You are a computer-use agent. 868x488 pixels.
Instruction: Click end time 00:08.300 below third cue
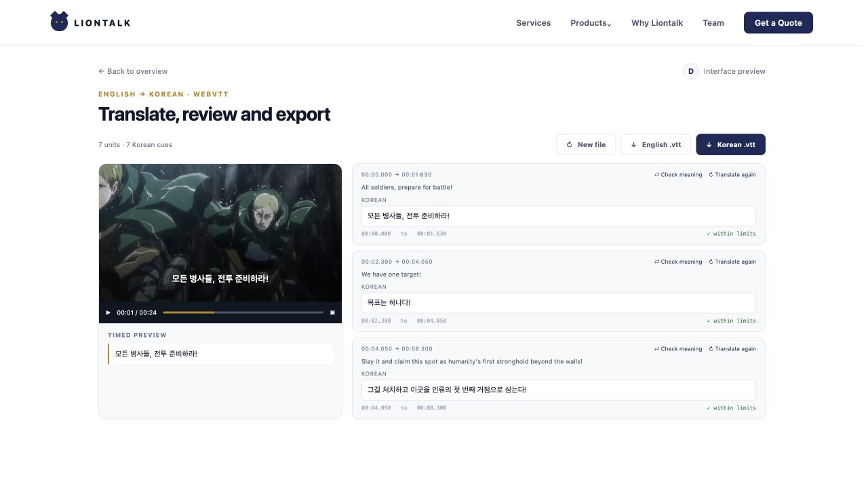tap(432, 408)
